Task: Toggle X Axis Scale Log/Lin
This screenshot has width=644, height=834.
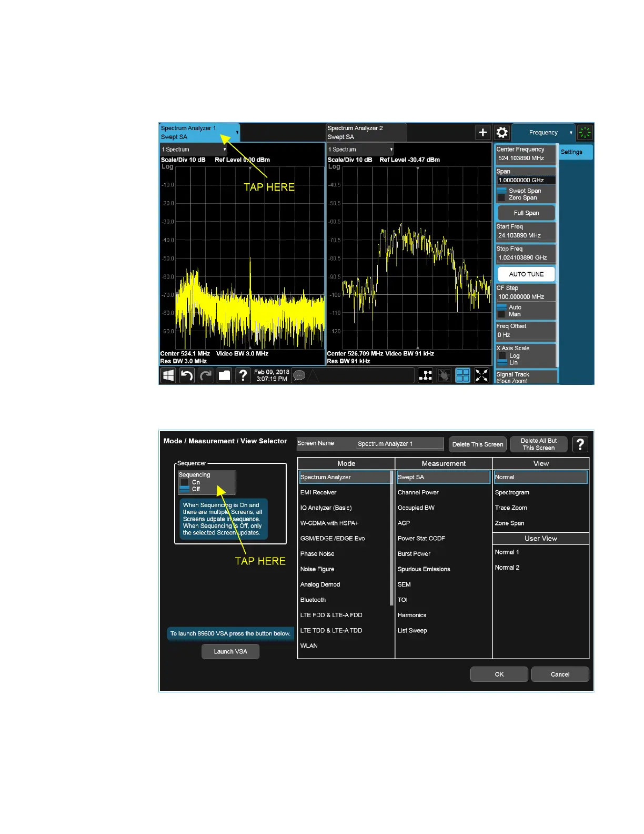Action: [x=502, y=359]
